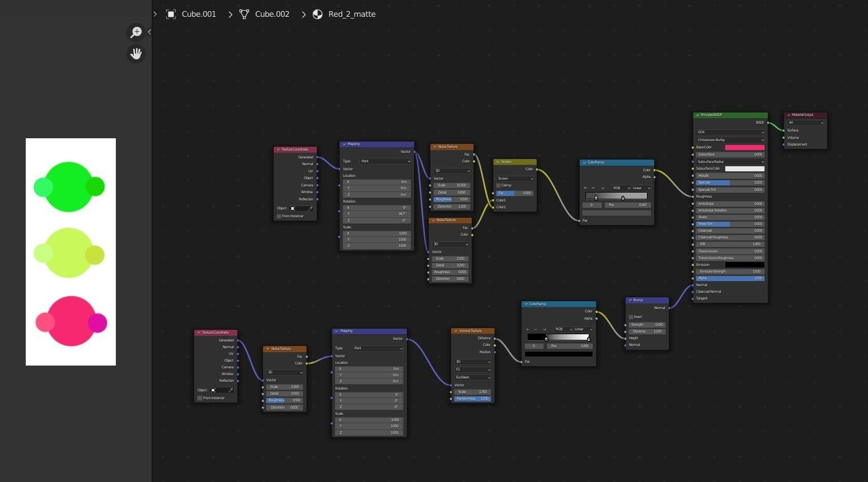Image resolution: width=868 pixels, height=482 pixels.
Task: Add a stop with plus in lower ColorRamp
Action: [527, 329]
